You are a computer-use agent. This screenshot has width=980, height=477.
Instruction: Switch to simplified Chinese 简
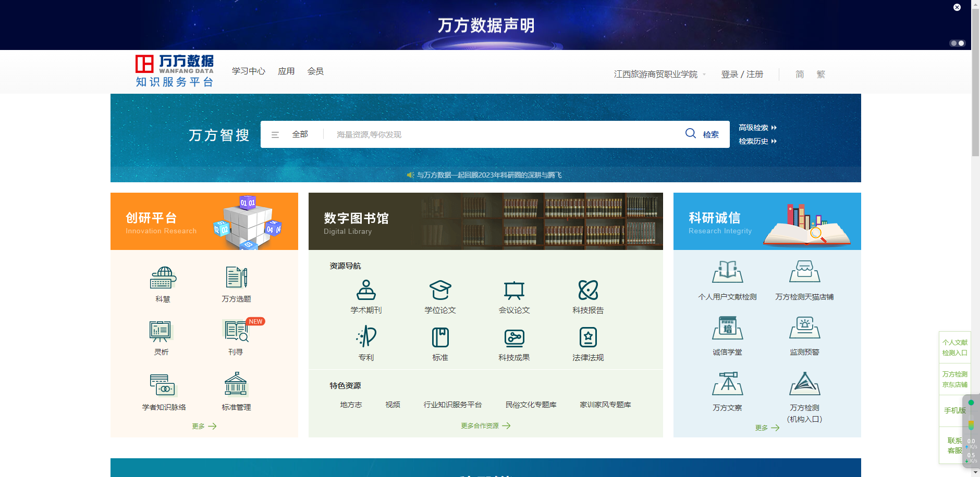(x=800, y=74)
